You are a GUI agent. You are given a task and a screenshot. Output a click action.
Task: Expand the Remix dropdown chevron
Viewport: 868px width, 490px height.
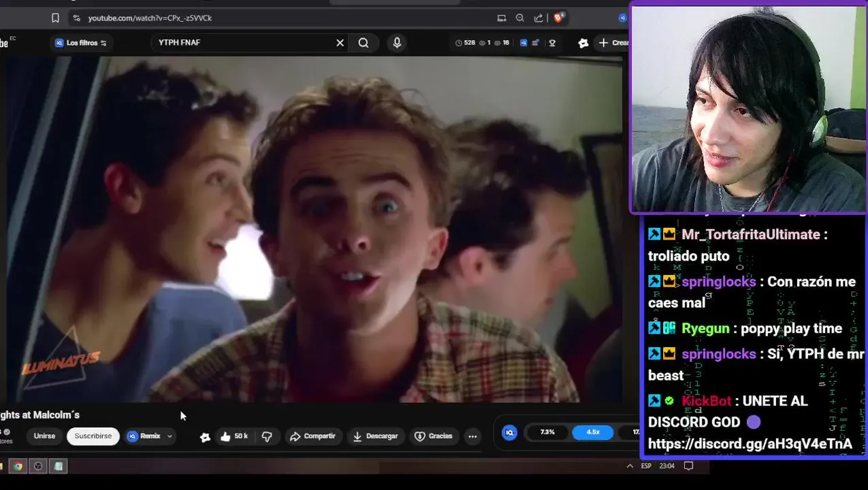coord(170,436)
